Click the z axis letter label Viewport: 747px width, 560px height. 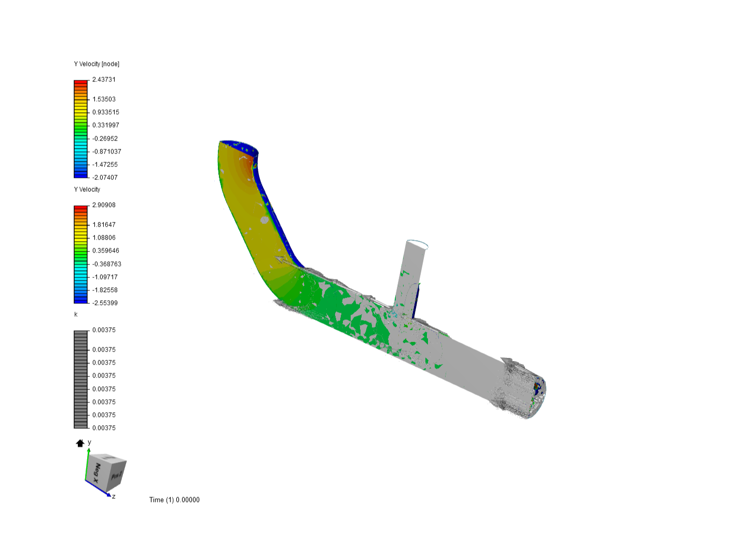click(x=114, y=497)
